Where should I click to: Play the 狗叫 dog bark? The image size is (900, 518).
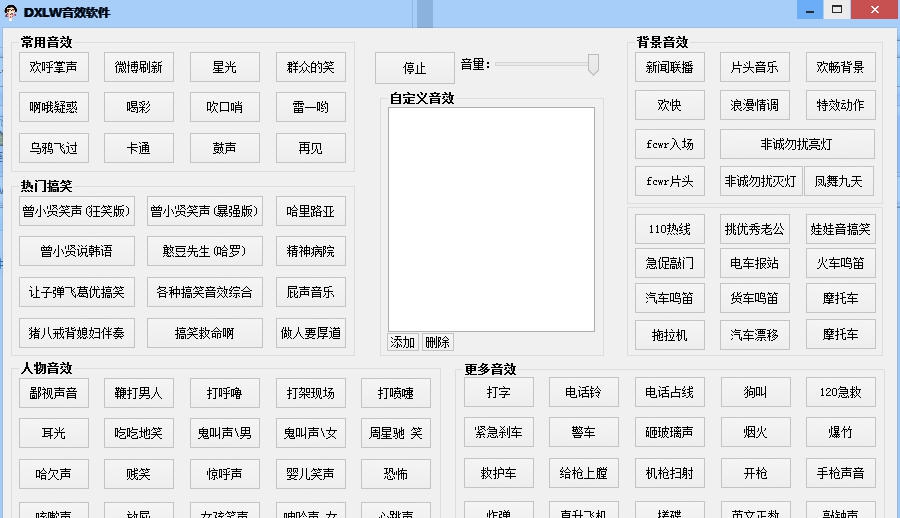tap(755, 392)
